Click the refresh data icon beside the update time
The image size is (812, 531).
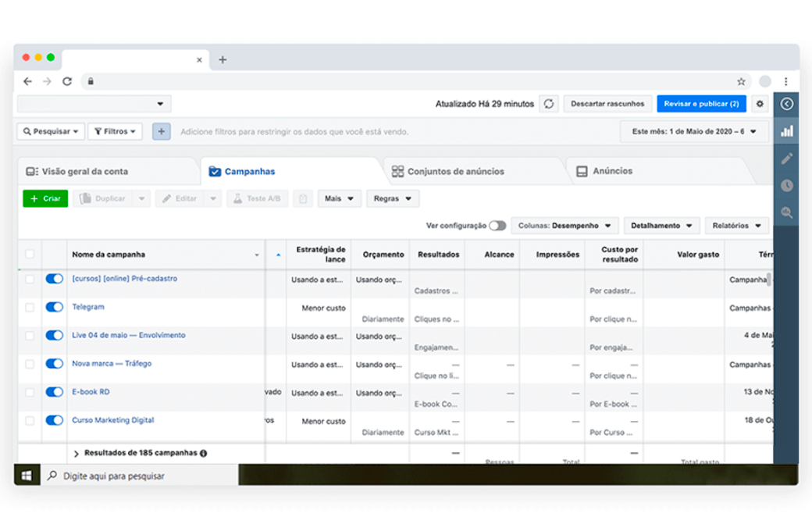point(549,104)
